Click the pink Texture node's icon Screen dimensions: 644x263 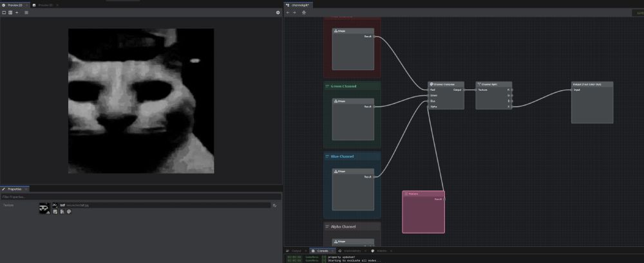click(x=406, y=194)
